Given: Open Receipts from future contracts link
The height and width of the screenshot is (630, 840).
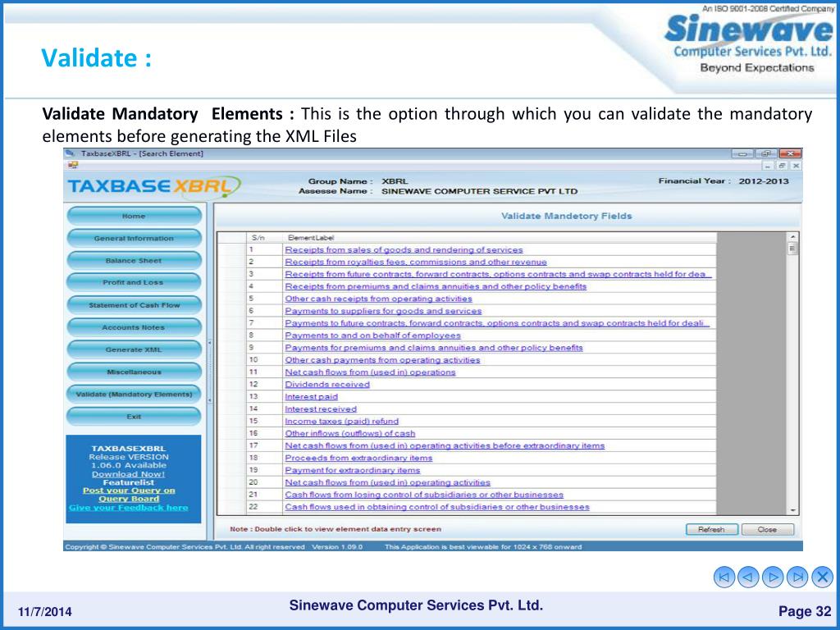Looking at the screenshot, I should coord(498,274).
